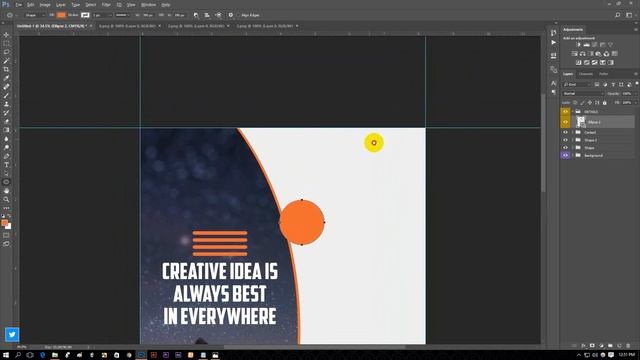Open path alignment options
640x360 pixels.
tap(207, 15)
